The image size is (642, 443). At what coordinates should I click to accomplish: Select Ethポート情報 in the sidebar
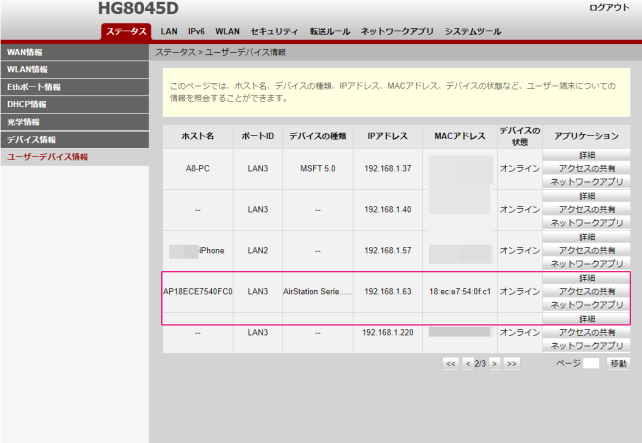(75, 87)
